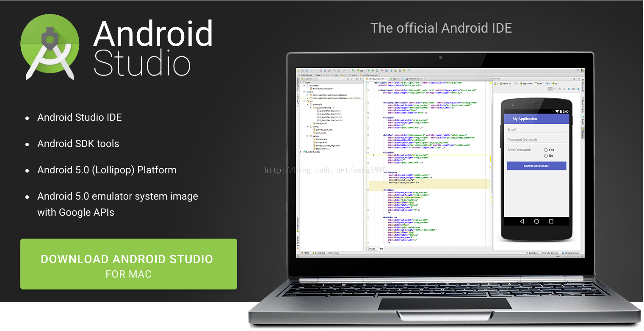Switch to the Design tab below the editor
644x331 pixels.
tap(371, 249)
